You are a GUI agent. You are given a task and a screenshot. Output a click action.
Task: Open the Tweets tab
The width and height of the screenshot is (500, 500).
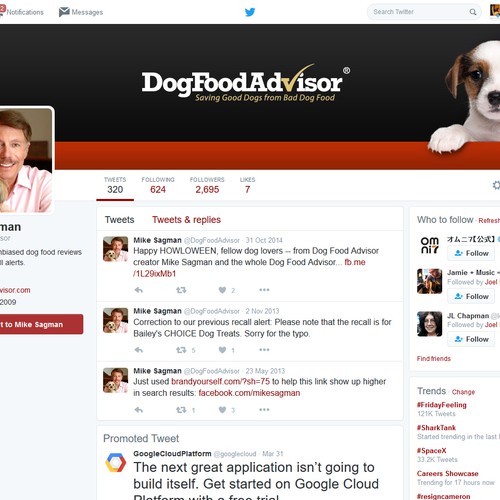pyautogui.click(x=119, y=220)
